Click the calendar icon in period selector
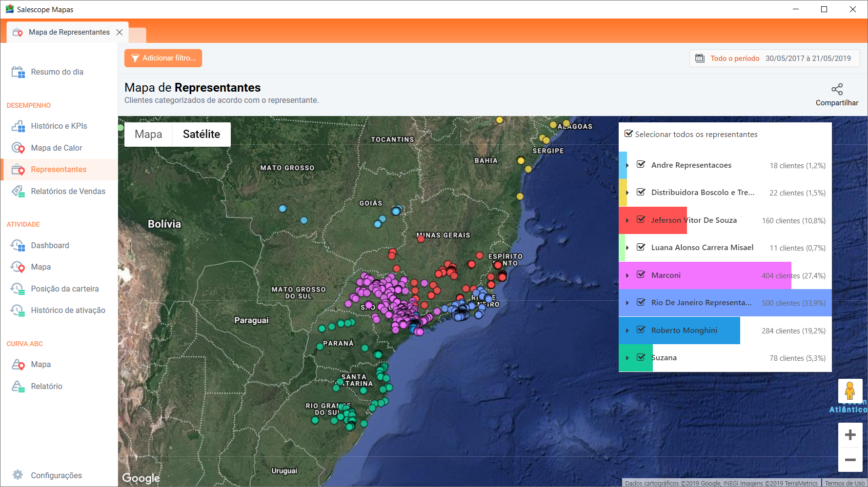The image size is (868, 487). pyautogui.click(x=700, y=58)
